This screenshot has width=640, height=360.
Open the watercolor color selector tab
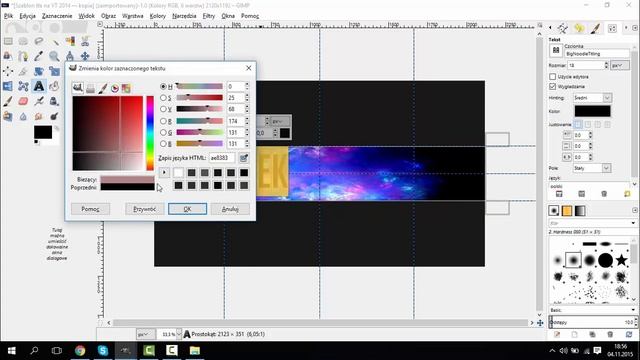coord(102,88)
